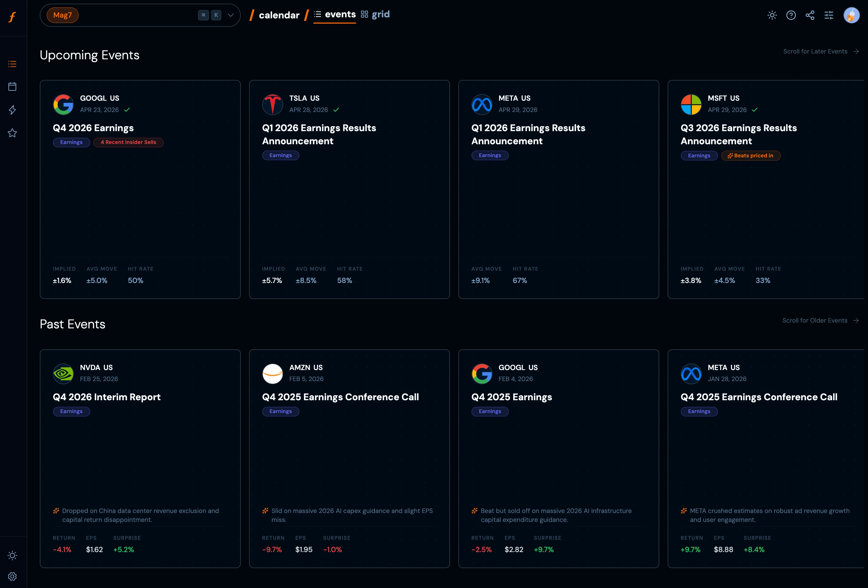
Task: Click the user avatar in the top-right
Action: coord(852,15)
